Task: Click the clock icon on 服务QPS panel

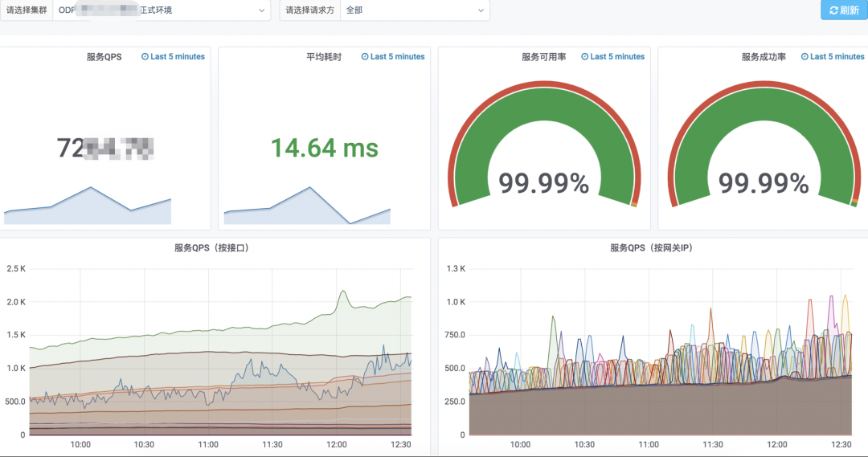Action: pos(145,56)
